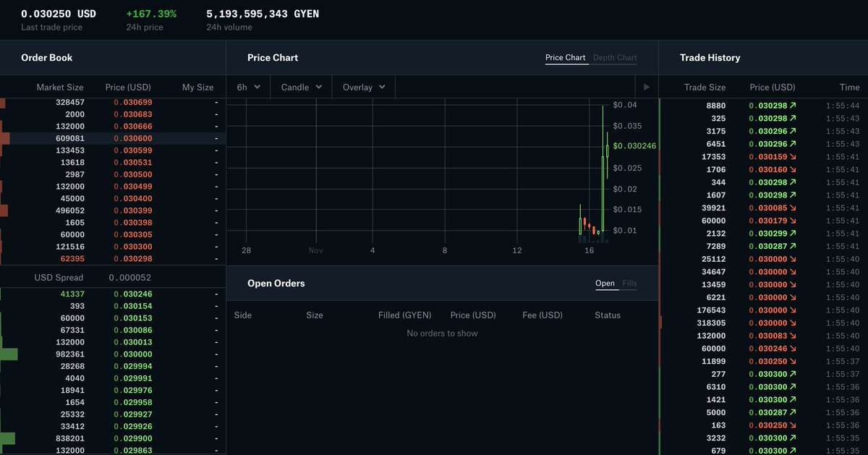Select bid order at price 0.029991
This screenshot has height=455, width=868.
113,378
